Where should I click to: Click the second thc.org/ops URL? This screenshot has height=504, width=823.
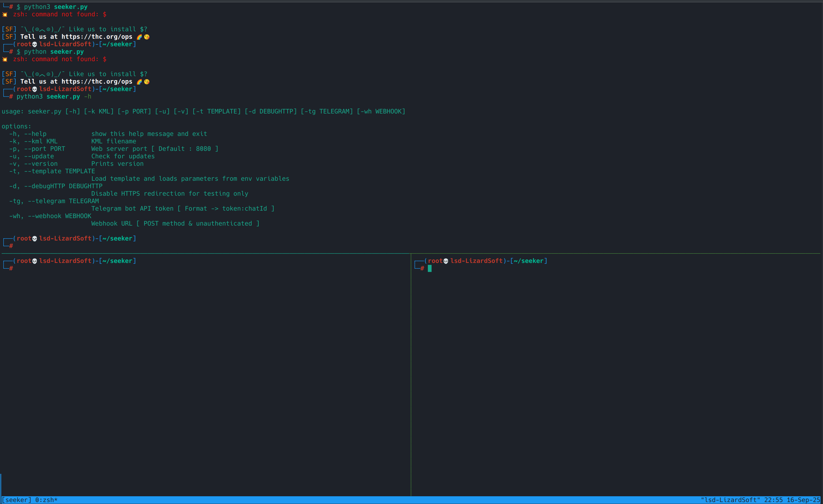point(97,81)
